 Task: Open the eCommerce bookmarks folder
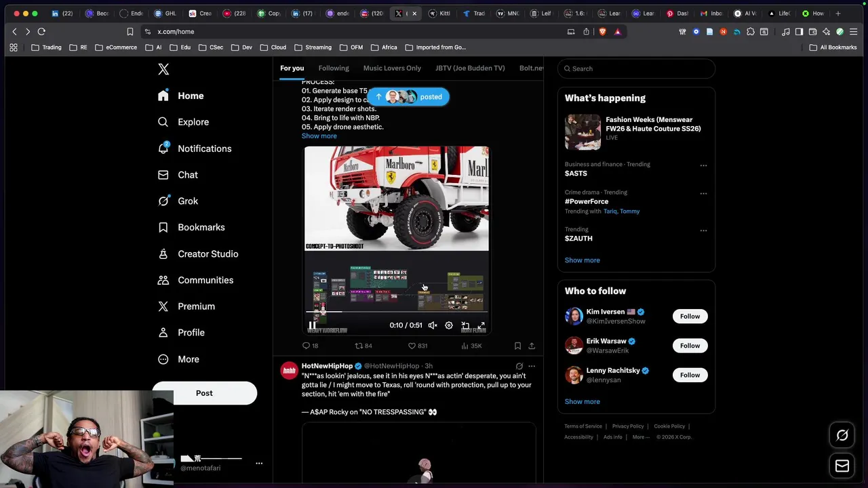[116, 47]
